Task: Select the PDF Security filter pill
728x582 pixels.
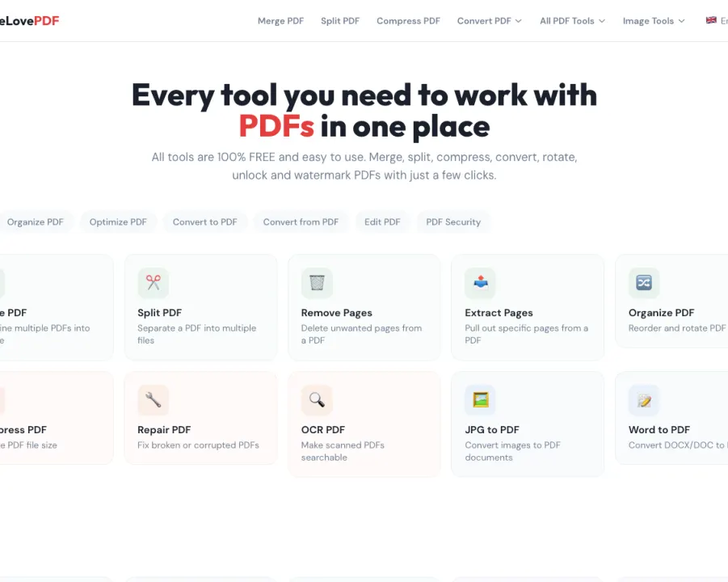Action: [453, 222]
